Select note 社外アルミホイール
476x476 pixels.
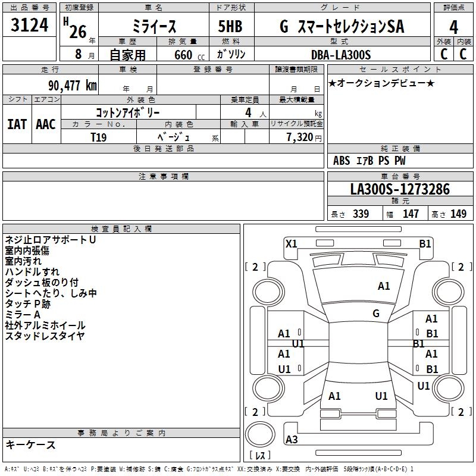[x=45, y=325]
